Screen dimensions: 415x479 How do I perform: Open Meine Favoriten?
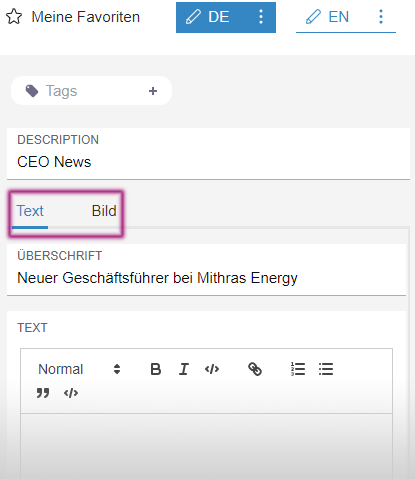click(x=85, y=17)
